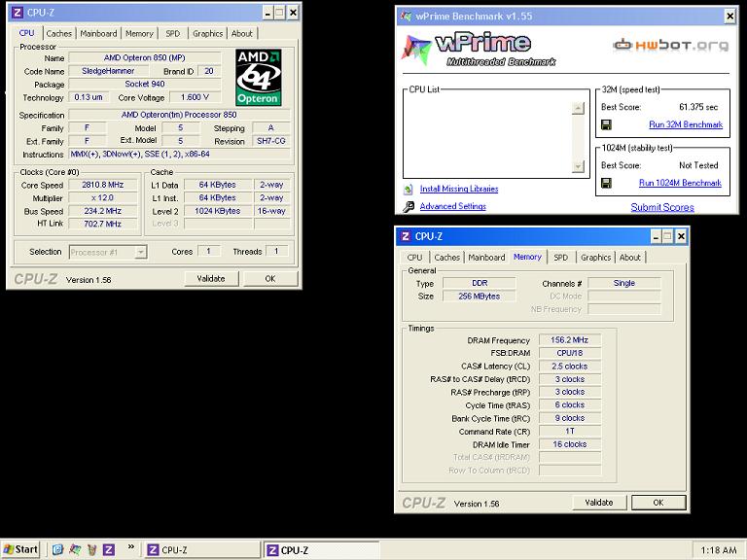This screenshot has width=747, height=560.
Task: Open Mainboard tab in CPU-Z window with AMD logo
Action: [98, 33]
